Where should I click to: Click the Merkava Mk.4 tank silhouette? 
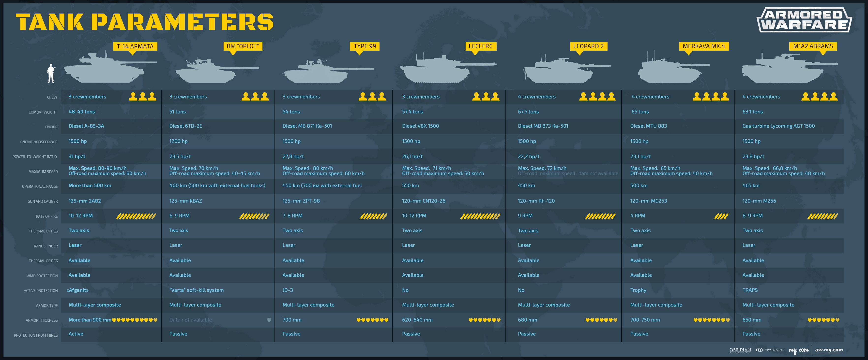point(674,67)
